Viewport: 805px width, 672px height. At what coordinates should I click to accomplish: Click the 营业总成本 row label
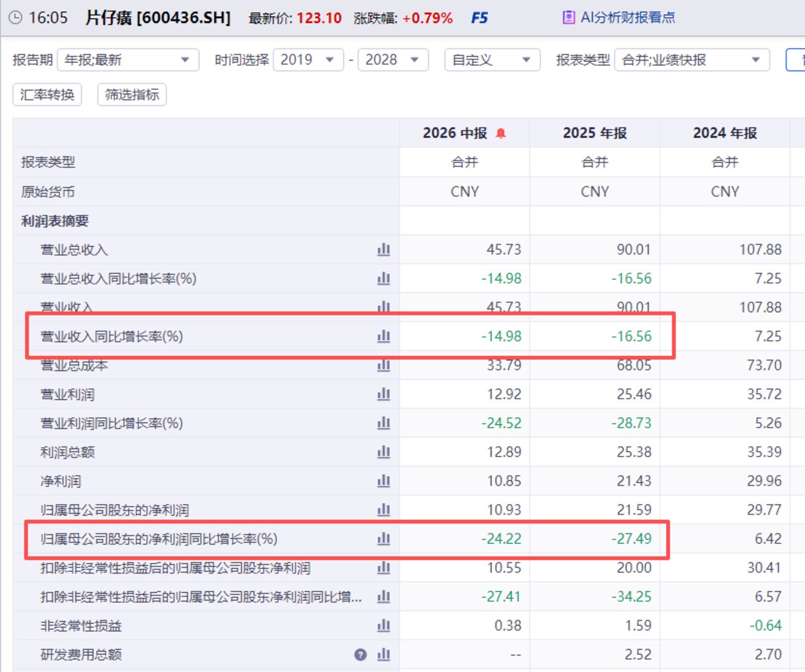coord(74,365)
